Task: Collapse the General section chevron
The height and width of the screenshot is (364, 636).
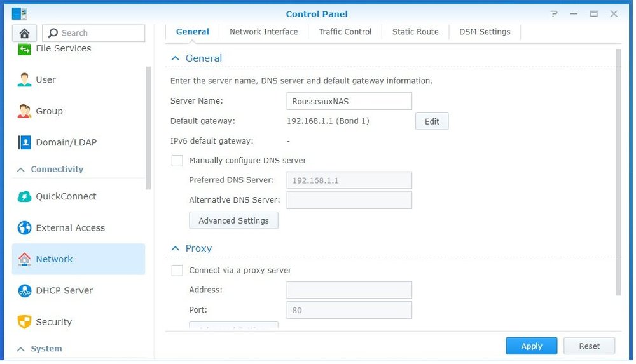Action: pyautogui.click(x=176, y=58)
